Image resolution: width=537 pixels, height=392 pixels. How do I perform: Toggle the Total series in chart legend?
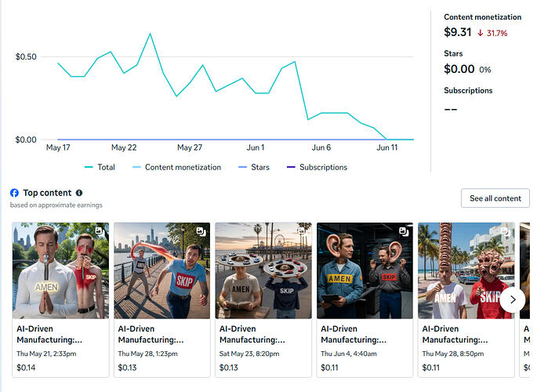click(100, 167)
